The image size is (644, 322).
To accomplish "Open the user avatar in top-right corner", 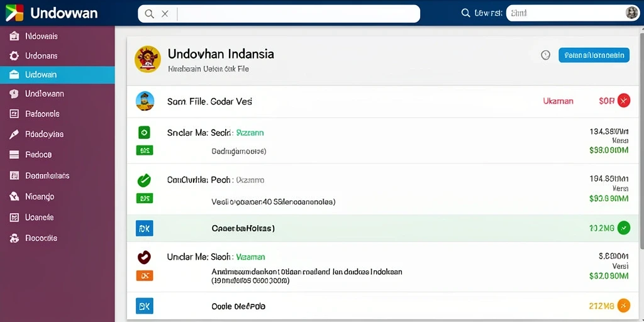I will pos(631,13).
